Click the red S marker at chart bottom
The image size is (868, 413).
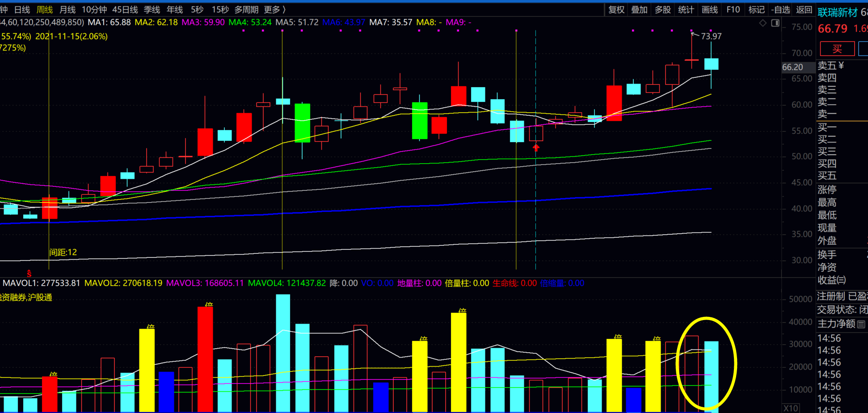pos(29,273)
